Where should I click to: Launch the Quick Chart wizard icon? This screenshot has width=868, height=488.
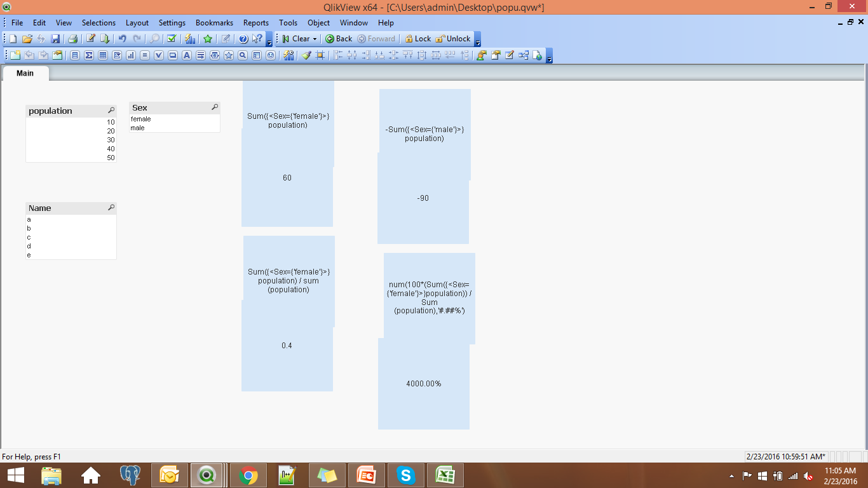point(190,39)
